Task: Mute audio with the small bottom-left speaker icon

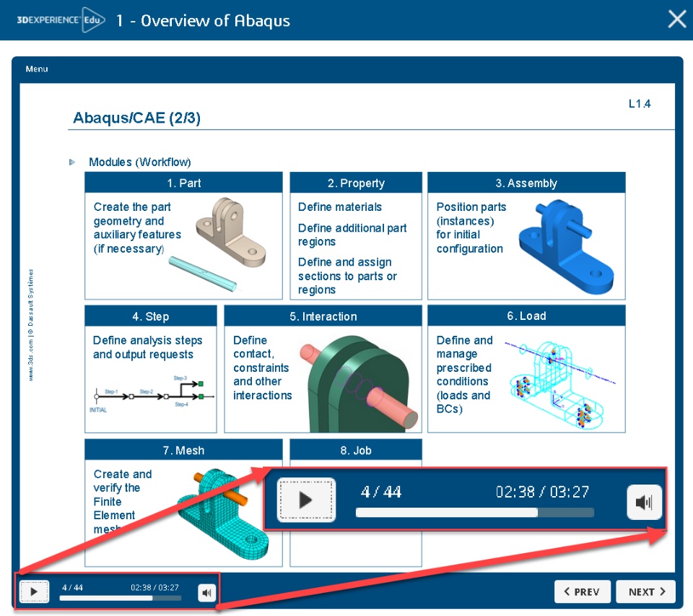Action: tap(207, 593)
